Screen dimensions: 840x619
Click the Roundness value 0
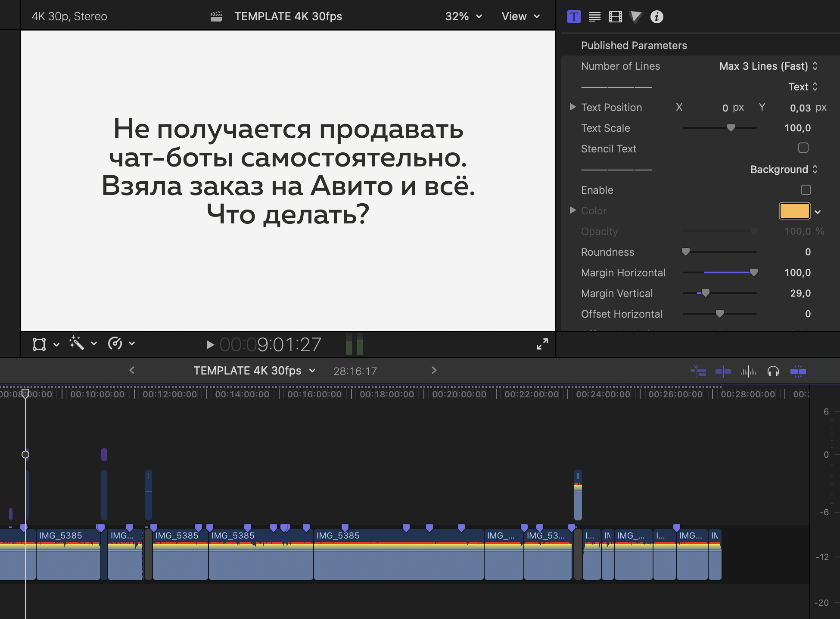tap(808, 252)
